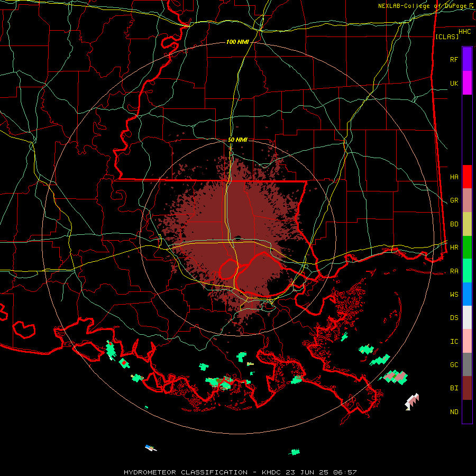
Task: Select the BD big drops legend color
Action: tap(467, 224)
